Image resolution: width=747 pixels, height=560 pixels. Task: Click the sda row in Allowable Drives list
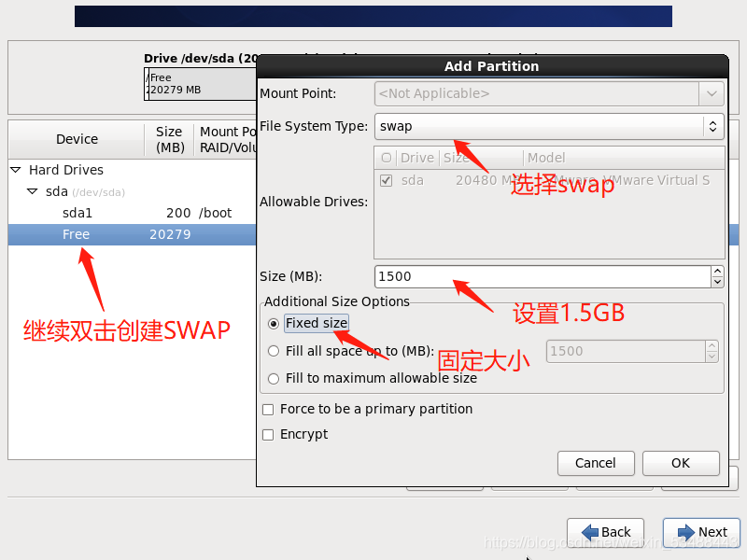click(549, 181)
